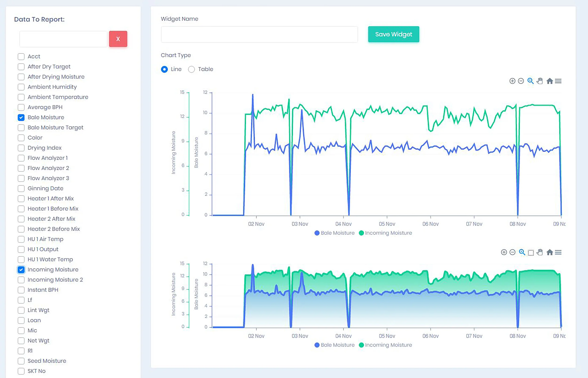The height and width of the screenshot is (378, 588).
Task: Uncheck the Incoming Moisture checkbox
Action: [x=21, y=270]
